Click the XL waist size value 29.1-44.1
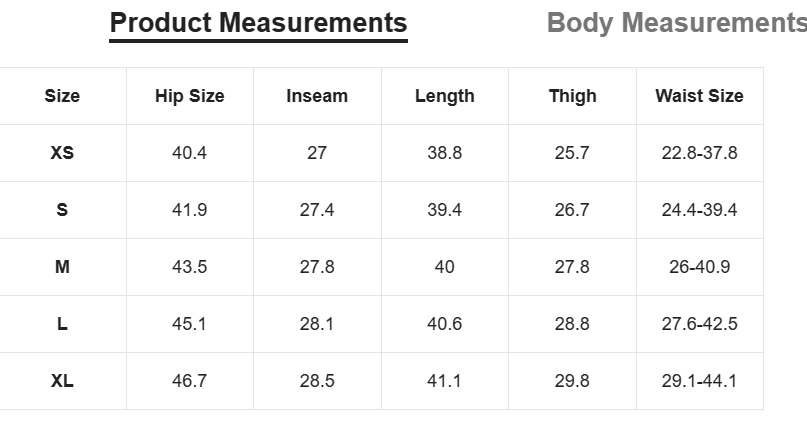The height and width of the screenshot is (422, 807). pyautogui.click(x=699, y=381)
